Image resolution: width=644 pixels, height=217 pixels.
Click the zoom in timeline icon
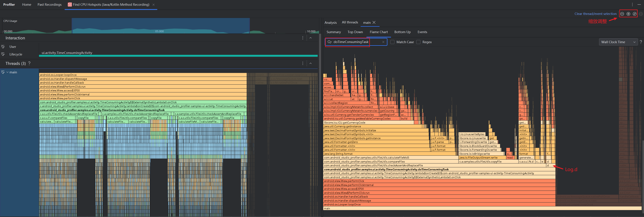(628, 14)
